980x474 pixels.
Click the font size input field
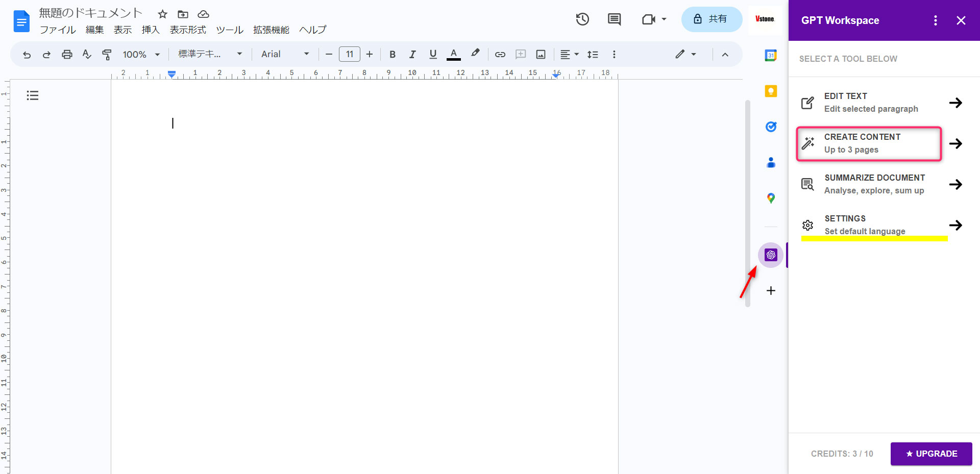click(349, 54)
